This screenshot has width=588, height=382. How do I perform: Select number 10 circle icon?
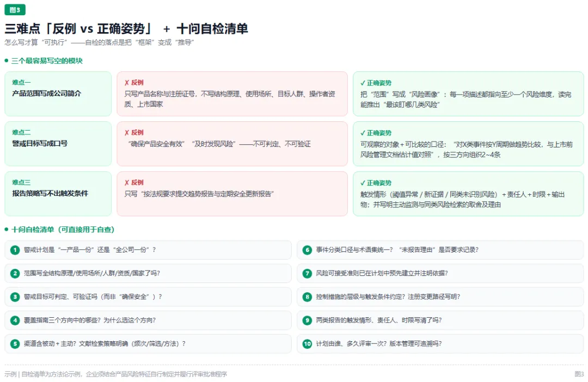coord(307,344)
